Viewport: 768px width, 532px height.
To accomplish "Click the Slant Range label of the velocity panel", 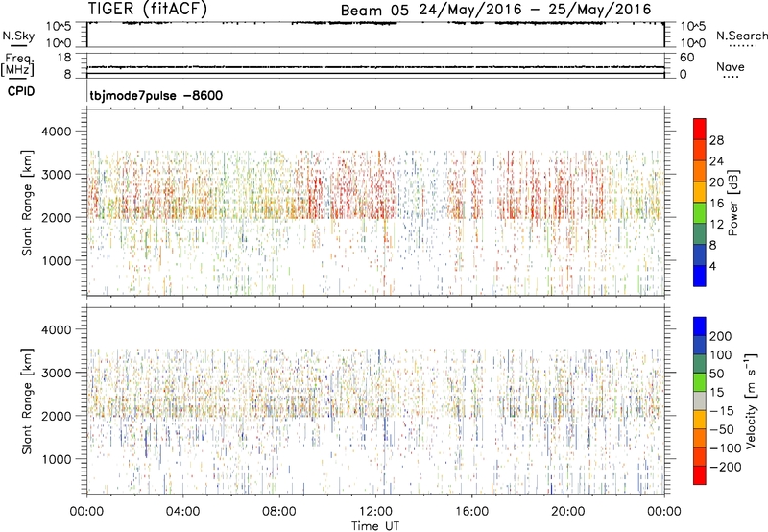I will [27, 400].
